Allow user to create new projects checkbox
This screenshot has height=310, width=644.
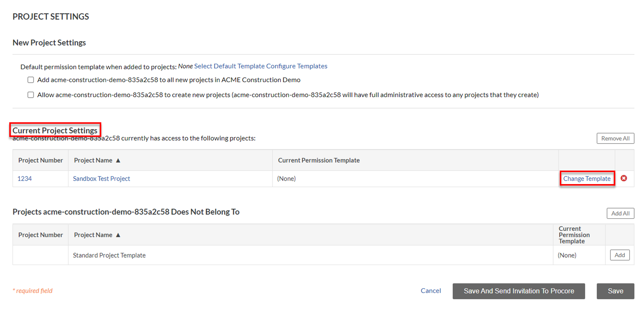pos(31,95)
